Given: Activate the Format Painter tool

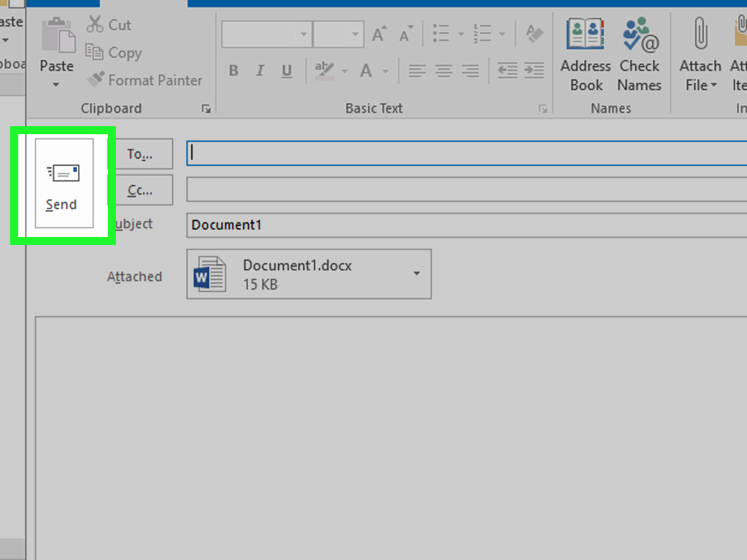Looking at the screenshot, I should coord(144,79).
